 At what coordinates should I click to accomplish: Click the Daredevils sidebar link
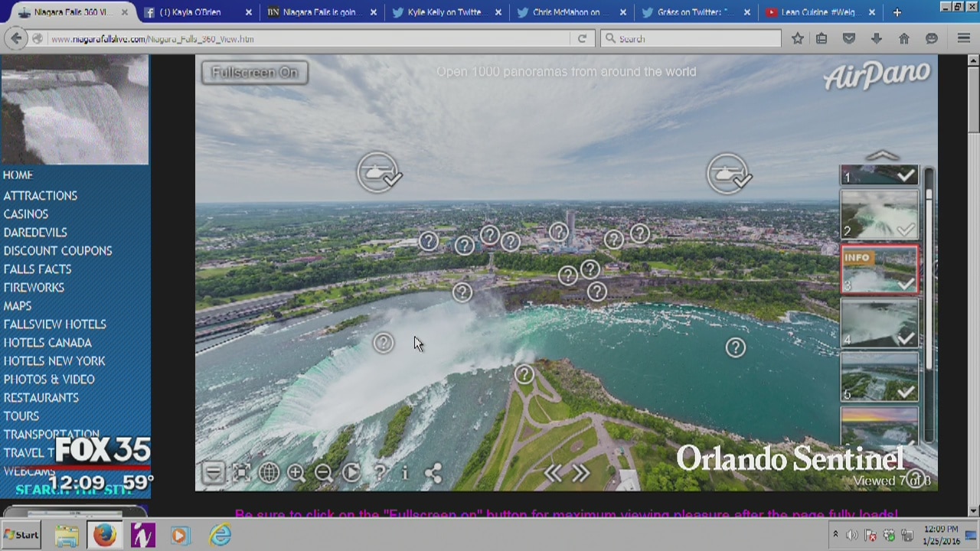35,233
